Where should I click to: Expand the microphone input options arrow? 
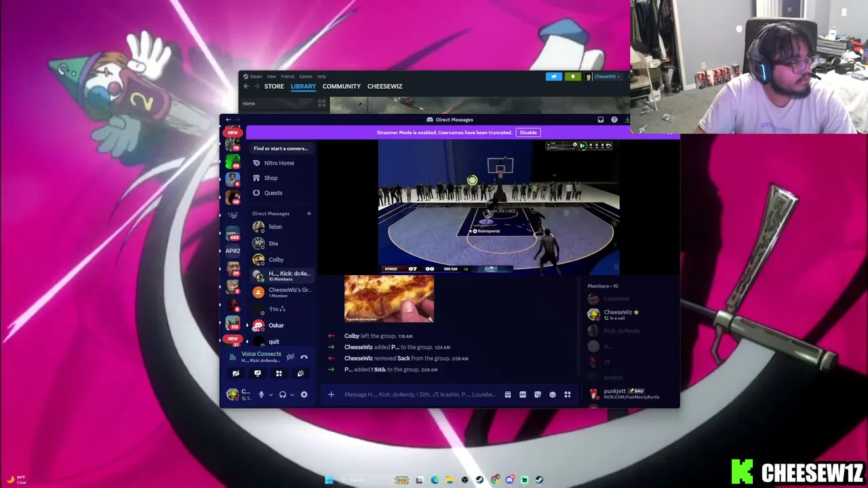click(x=271, y=394)
